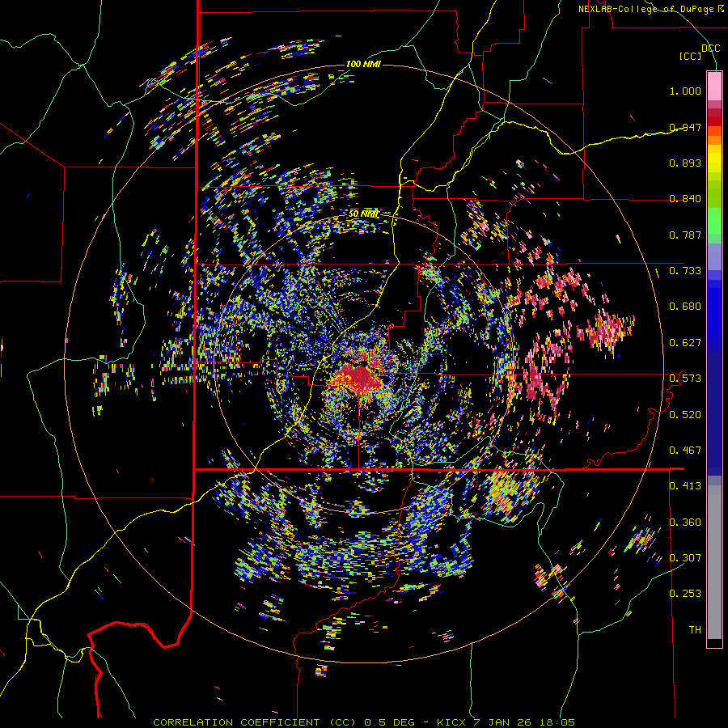Click the 0.253 value on the color scale
The height and width of the screenshot is (728, 728).
[685, 594]
